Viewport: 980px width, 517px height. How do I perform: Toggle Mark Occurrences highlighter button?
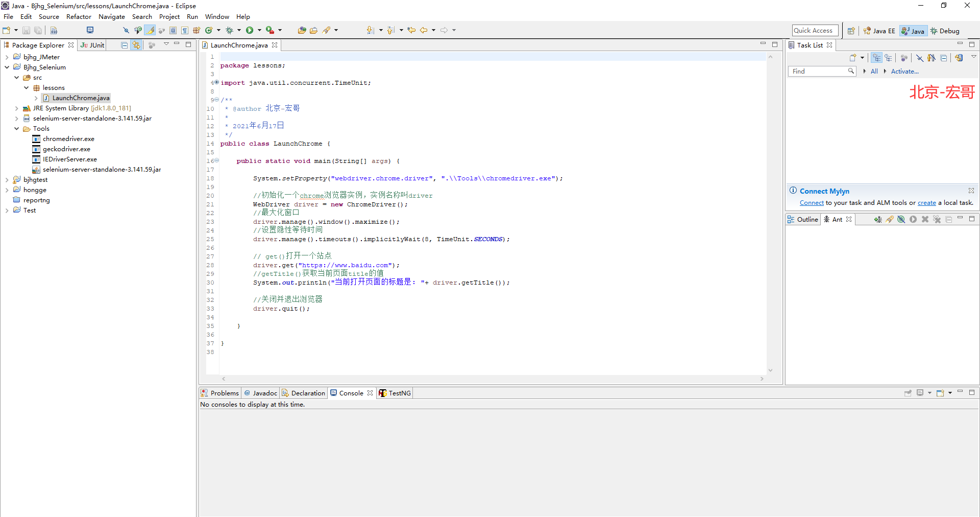point(151,31)
